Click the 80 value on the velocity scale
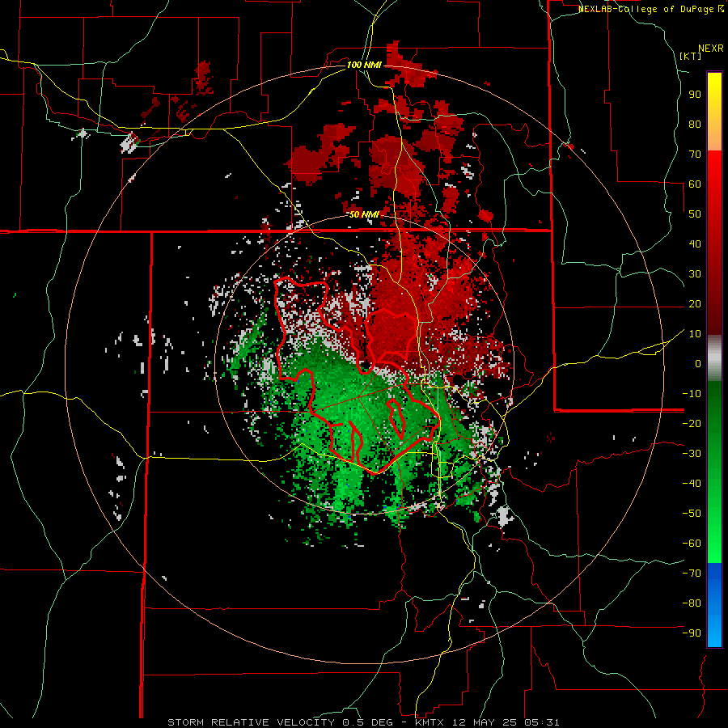This screenshot has width=728, height=728. click(x=695, y=125)
